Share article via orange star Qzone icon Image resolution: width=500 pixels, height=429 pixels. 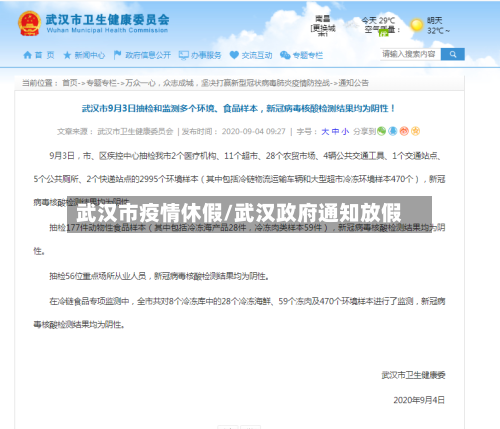tap(415, 131)
